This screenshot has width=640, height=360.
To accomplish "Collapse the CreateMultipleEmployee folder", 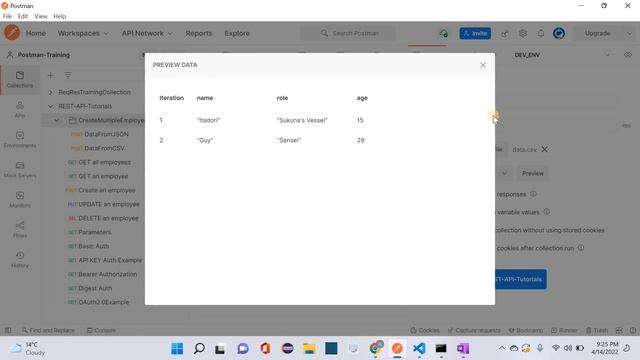I will coord(57,120).
